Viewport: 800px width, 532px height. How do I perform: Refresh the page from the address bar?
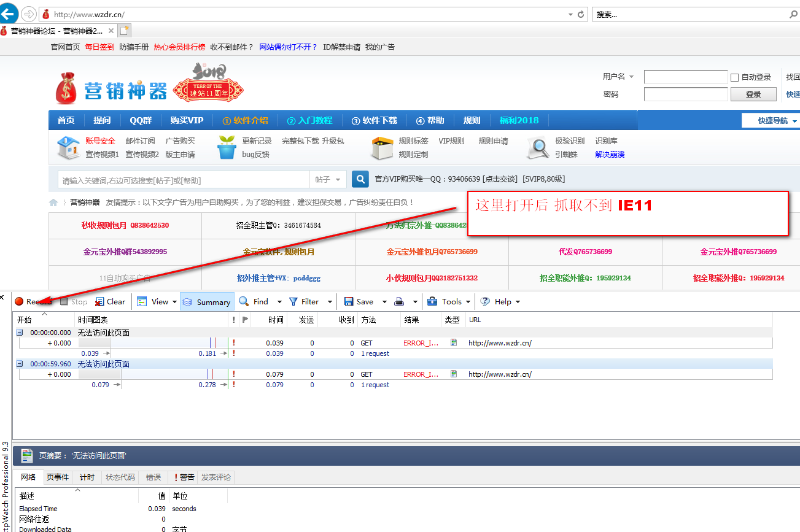[x=581, y=14]
